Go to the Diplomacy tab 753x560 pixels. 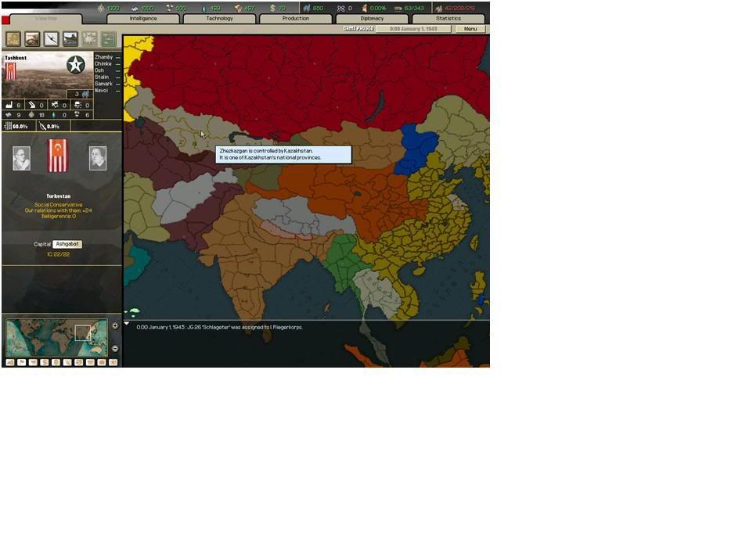click(x=372, y=18)
